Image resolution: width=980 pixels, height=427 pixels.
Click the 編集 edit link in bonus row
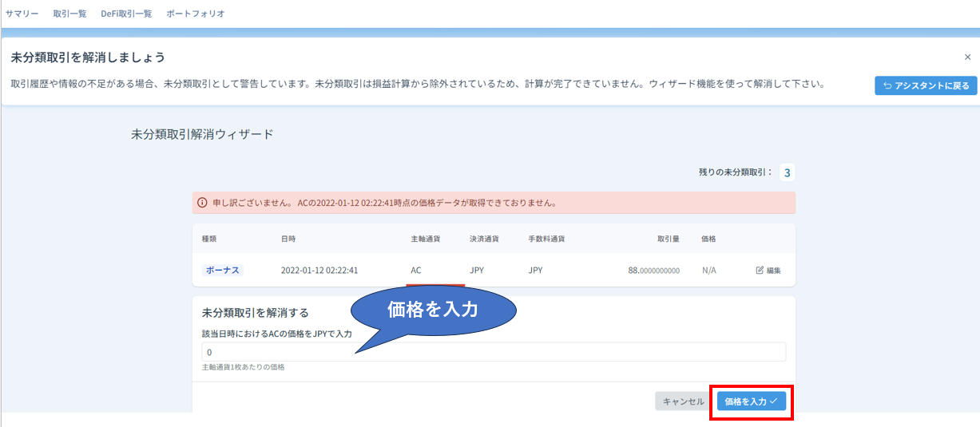point(768,271)
